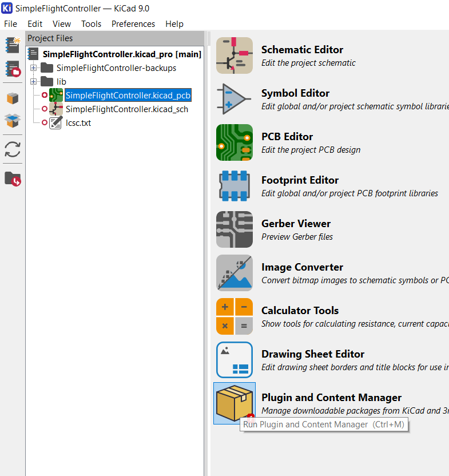Select SimpleFlightController.kicad_pro [main] tree root

(122, 54)
